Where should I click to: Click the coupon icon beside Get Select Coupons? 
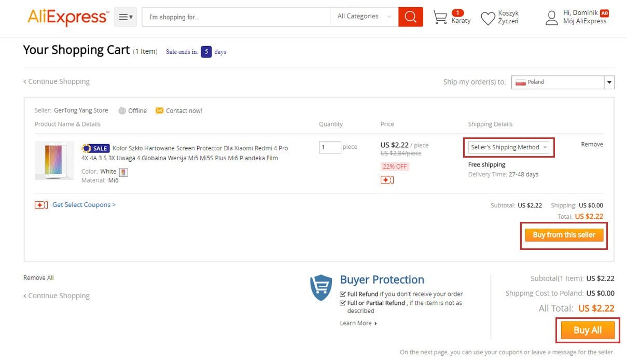(41, 205)
